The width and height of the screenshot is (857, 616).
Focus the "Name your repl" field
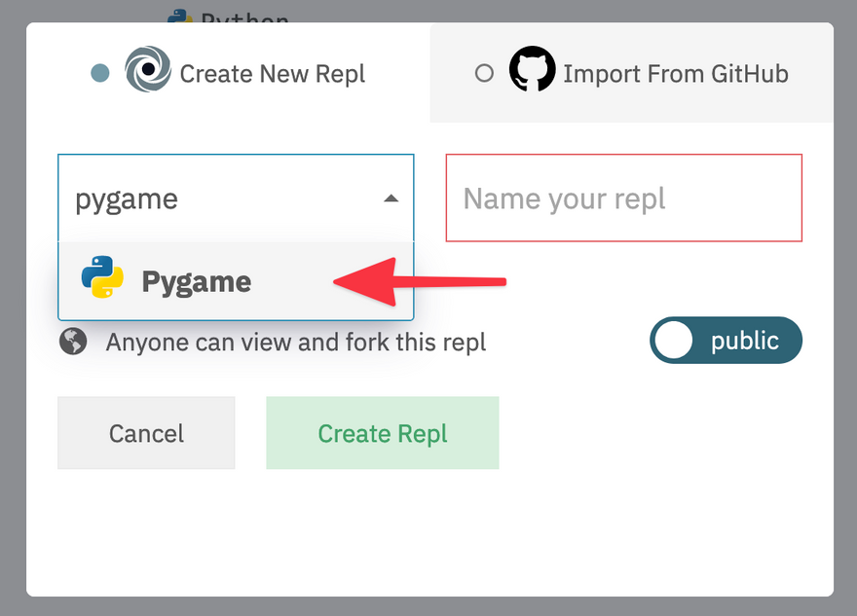click(623, 199)
